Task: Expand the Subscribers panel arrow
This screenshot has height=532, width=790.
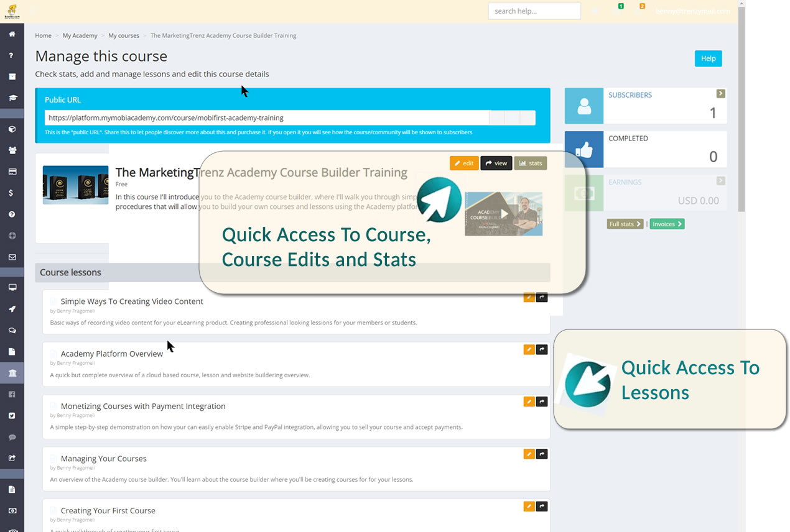Action: click(x=720, y=94)
